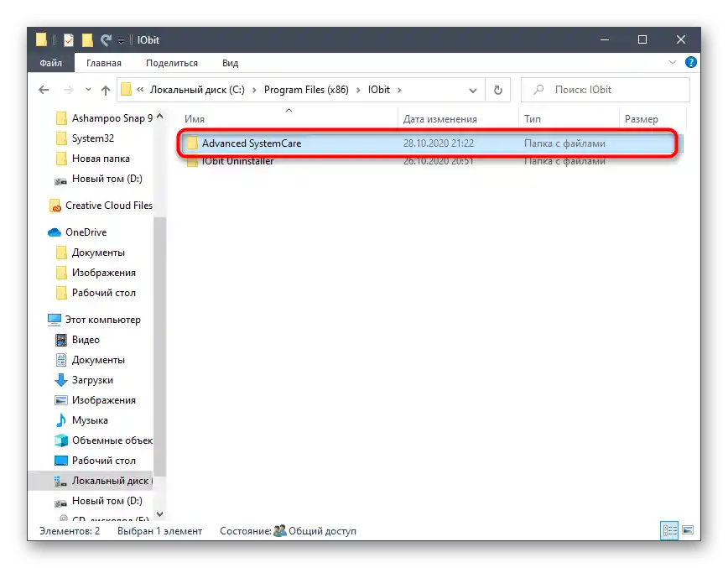Click the Creative Cloud Files icon
The width and height of the screenshot is (728, 568).
(55, 206)
